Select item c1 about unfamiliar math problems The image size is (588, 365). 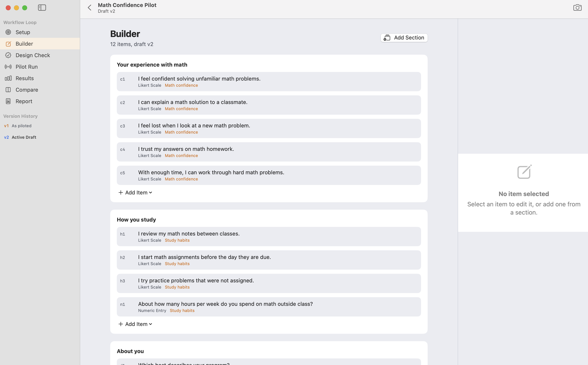pos(269,82)
